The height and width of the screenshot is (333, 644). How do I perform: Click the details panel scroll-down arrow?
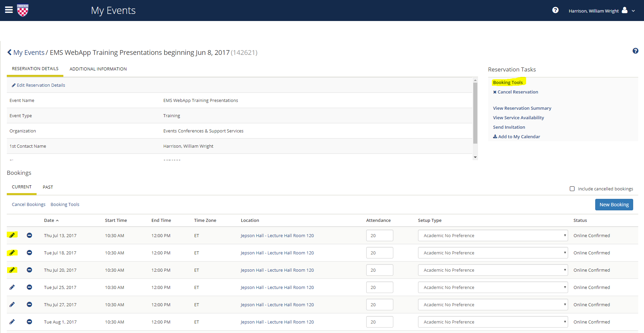pos(475,157)
